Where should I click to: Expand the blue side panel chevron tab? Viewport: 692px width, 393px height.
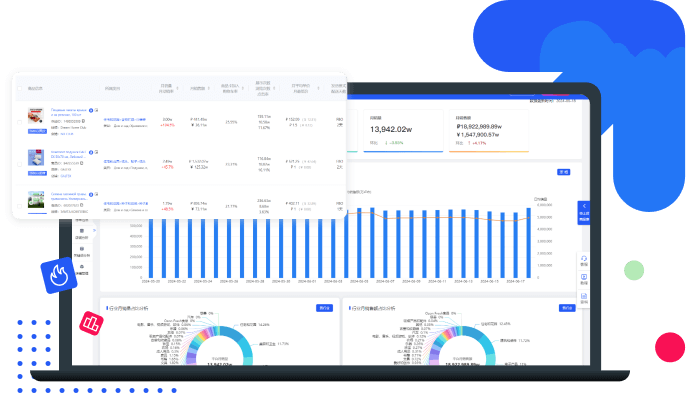[x=583, y=213]
